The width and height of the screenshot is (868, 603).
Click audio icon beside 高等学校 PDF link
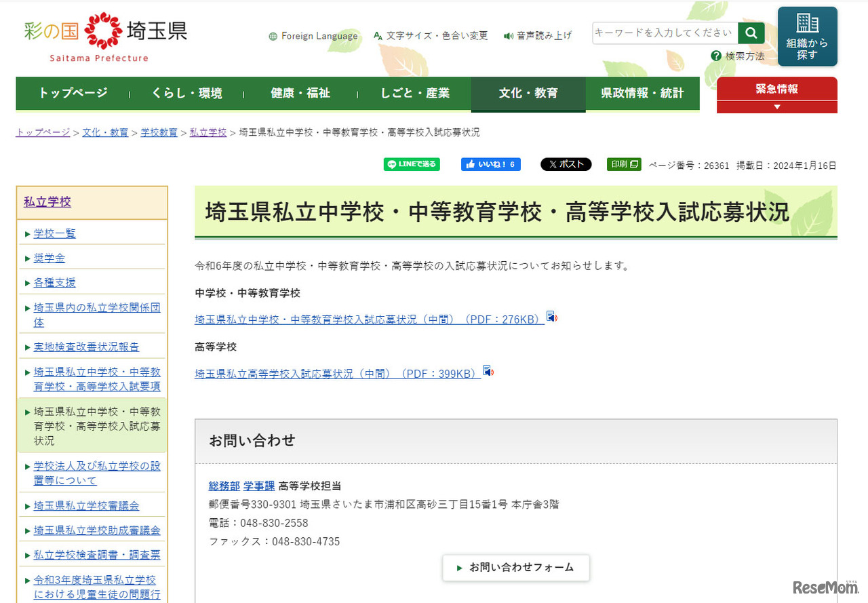[488, 371]
